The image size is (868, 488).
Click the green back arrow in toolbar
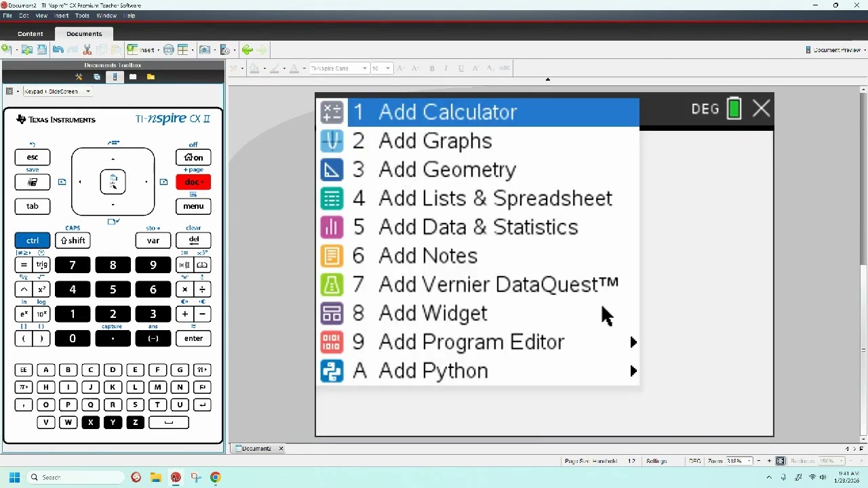248,49
